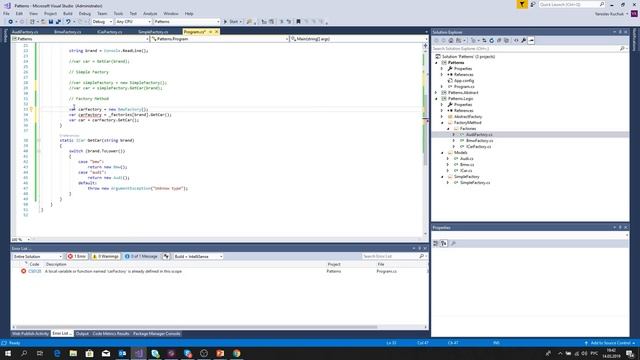This screenshot has height=360, width=640.
Task: Switch to the Package Manager Console tab
Action: click(x=156, y=333)
